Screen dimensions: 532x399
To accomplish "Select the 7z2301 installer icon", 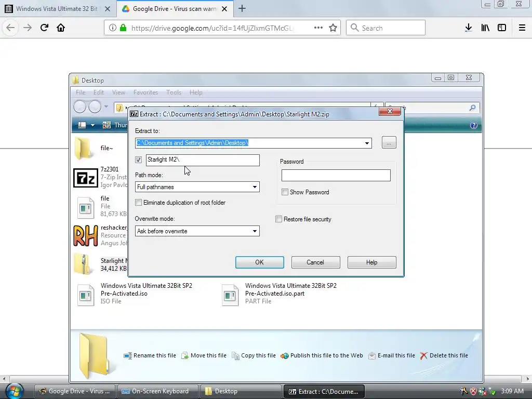I will (x=86, y=178).
